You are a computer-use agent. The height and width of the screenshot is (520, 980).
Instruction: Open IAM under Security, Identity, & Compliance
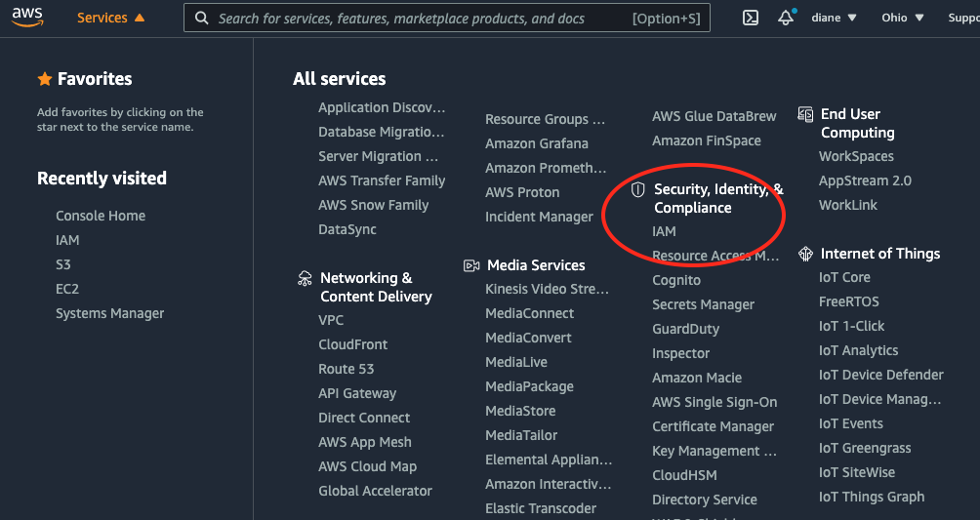pyautogui.click(x=664, y=231)
